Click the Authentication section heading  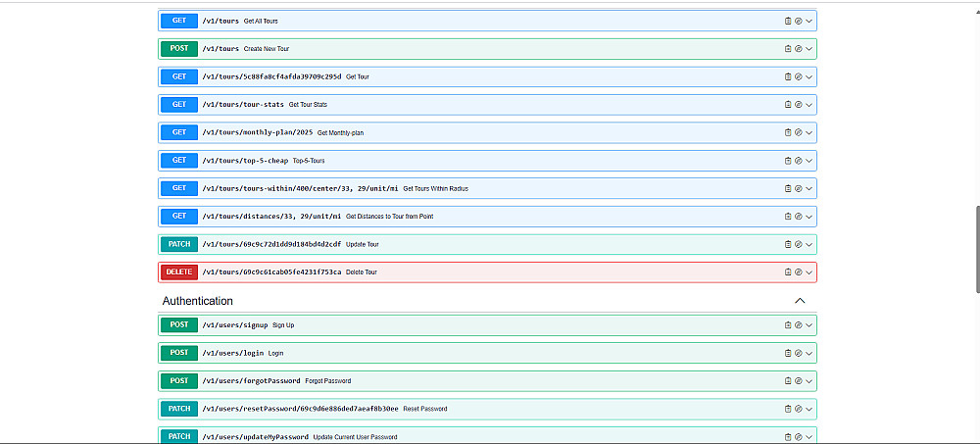(x=198, y=301)
